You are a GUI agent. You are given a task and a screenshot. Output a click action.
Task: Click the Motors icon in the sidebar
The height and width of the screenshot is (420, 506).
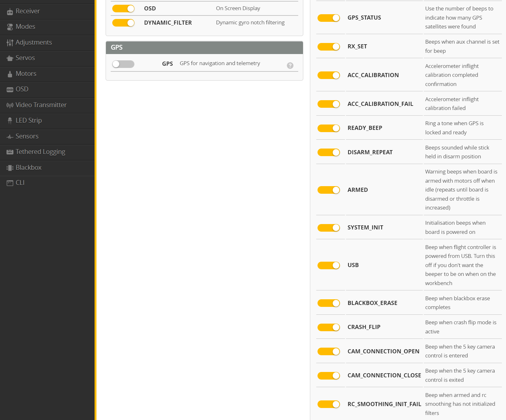tap(10, 74)
